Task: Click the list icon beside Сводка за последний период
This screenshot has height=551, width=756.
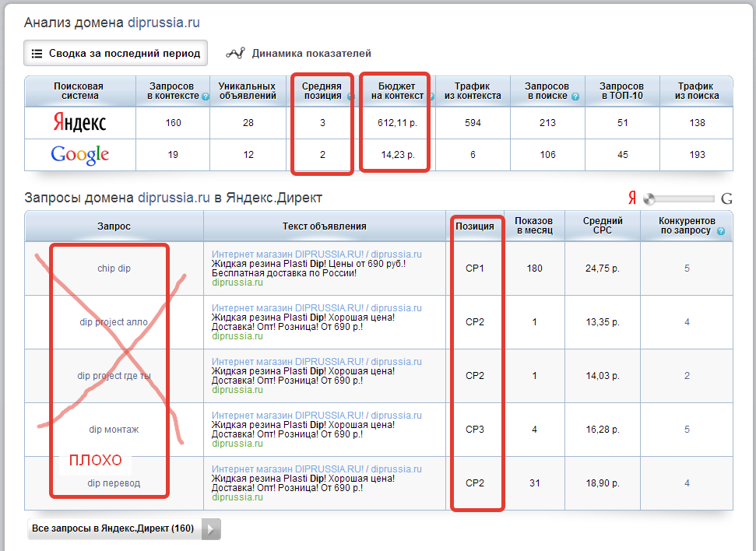Action: click(37, 54)
